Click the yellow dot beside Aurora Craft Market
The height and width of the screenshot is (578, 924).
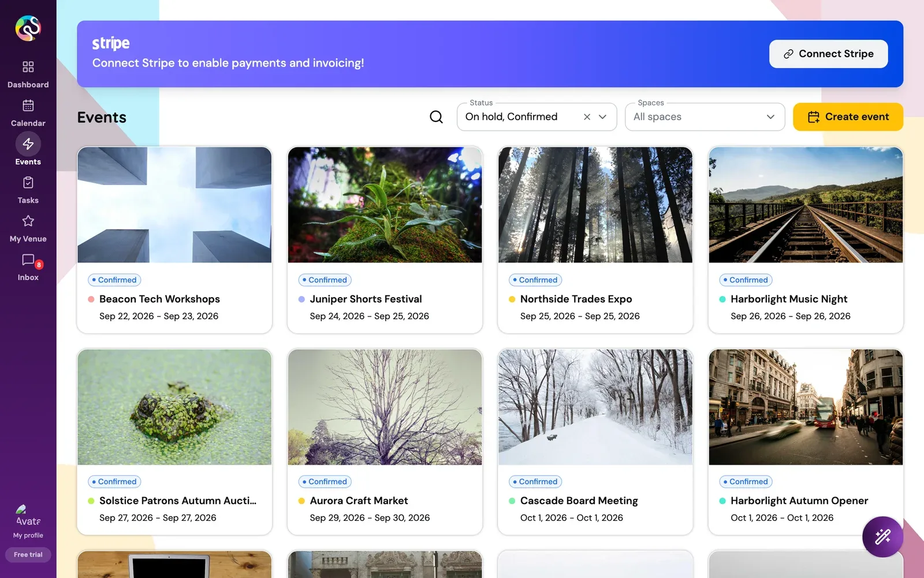(301, 501)
